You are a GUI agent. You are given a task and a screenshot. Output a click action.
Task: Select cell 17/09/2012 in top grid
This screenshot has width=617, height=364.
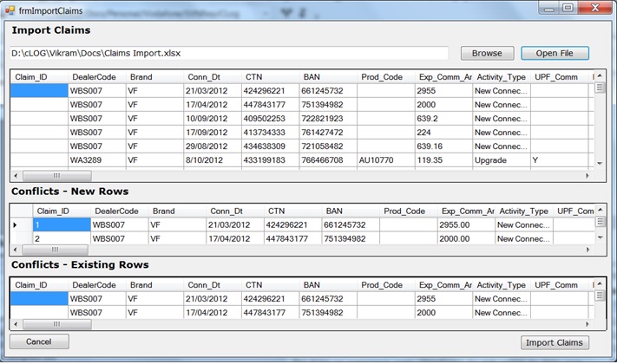[212, 133]
